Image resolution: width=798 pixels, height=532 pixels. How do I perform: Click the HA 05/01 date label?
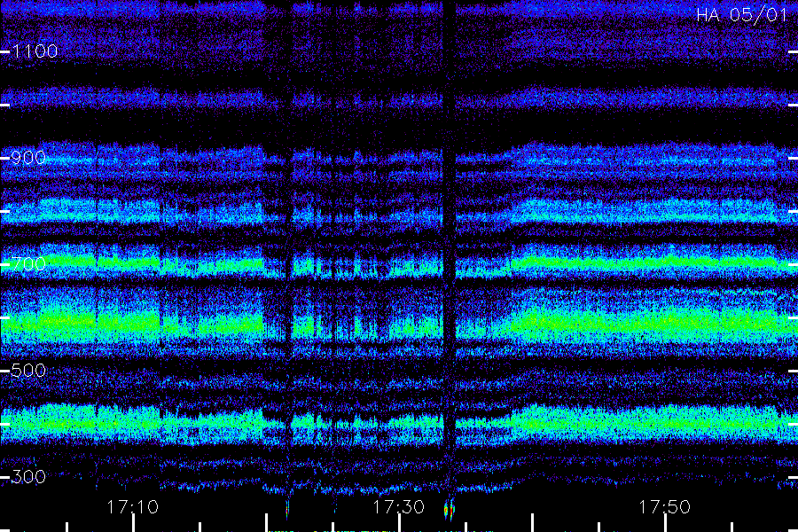click(741, 15)
